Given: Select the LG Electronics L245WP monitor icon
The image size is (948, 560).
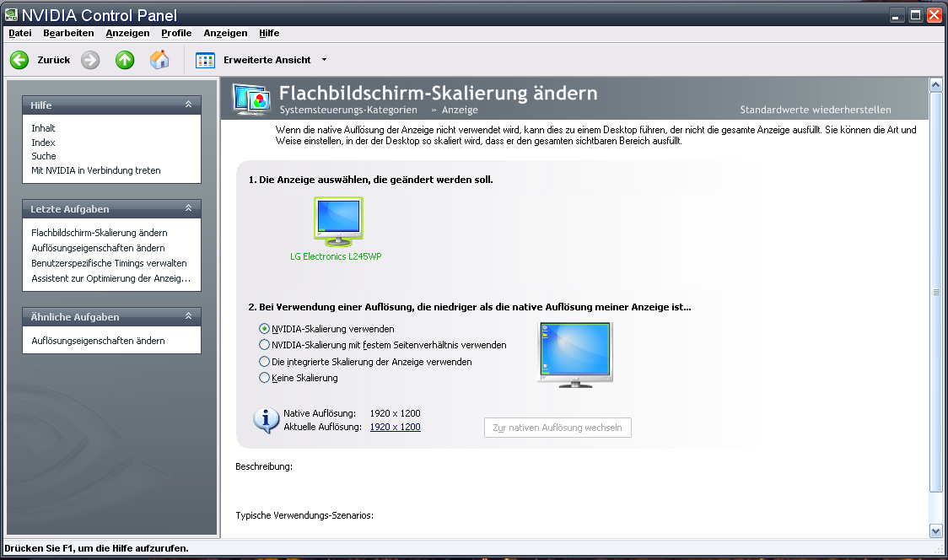Looking at the screenshot, I should pos(337,222).
